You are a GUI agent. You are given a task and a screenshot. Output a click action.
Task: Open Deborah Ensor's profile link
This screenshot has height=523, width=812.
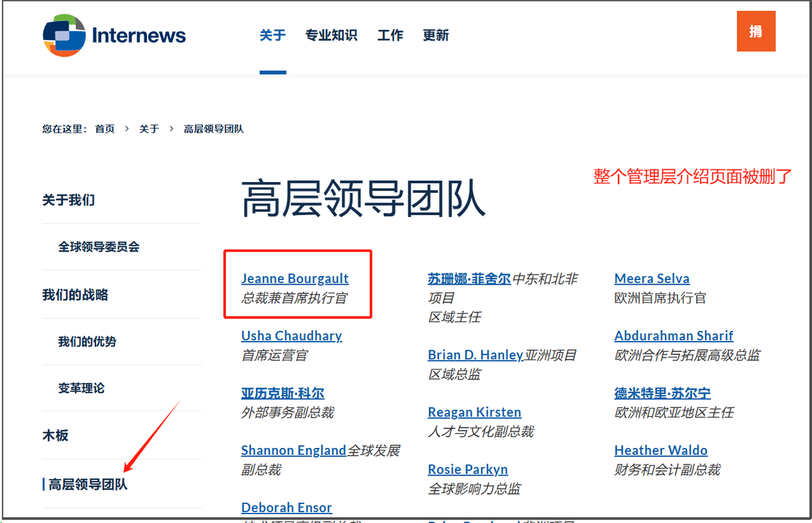point(287,507)
